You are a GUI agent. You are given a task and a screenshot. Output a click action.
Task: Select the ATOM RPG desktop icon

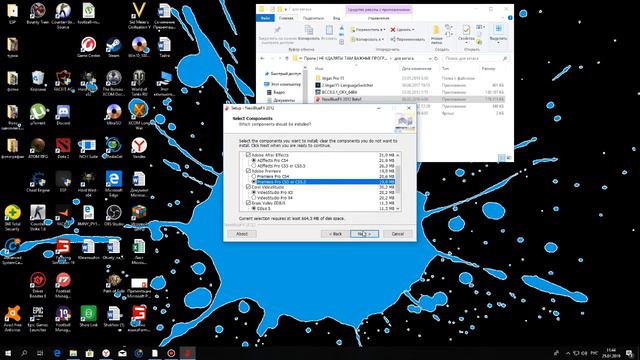pos(38,148)
